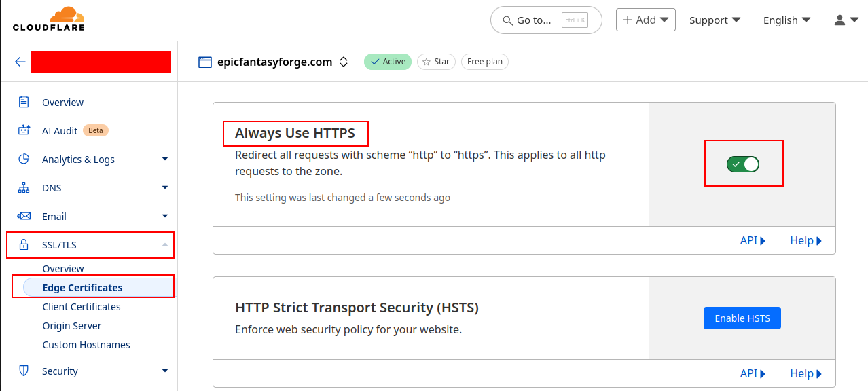Click the SSL/TLS padlock icon
This screenshot has height=391, width=868.
click(24, 244)
